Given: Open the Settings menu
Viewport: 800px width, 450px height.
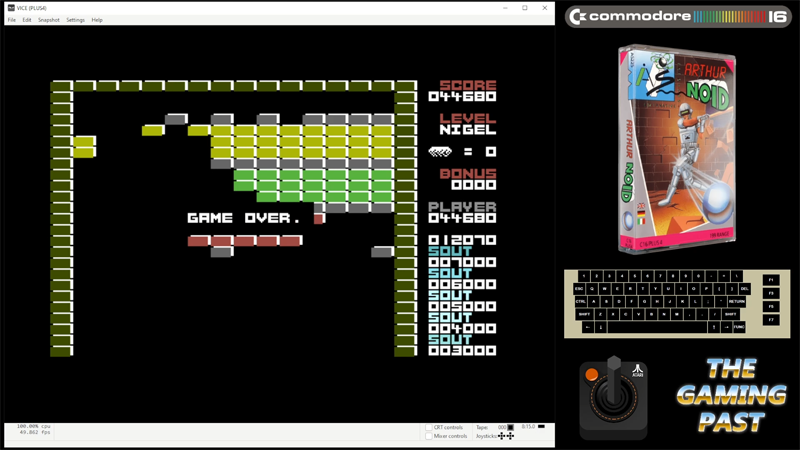Looking at the screenshot, I should [76, 20].
